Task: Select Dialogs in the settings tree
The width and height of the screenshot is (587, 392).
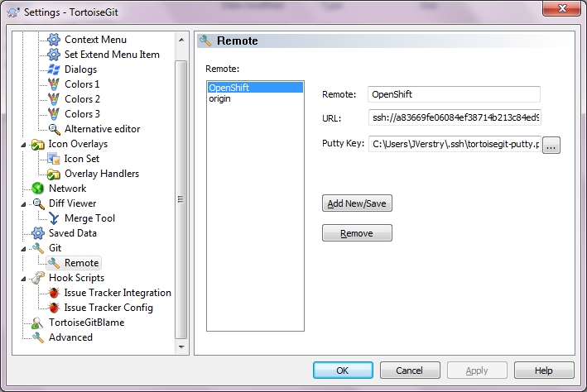Action: [80, 69]
